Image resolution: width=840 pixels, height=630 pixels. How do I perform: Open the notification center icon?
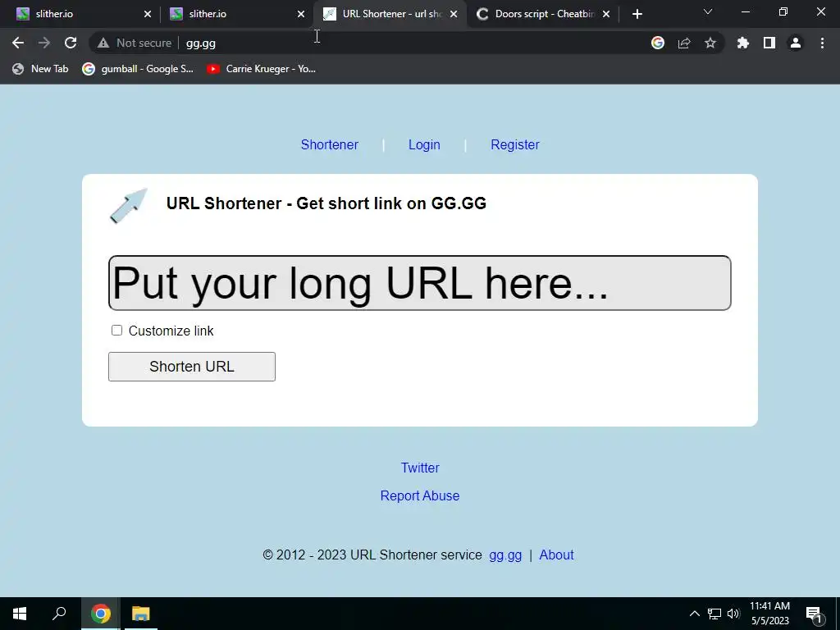[x=815, y=614]
